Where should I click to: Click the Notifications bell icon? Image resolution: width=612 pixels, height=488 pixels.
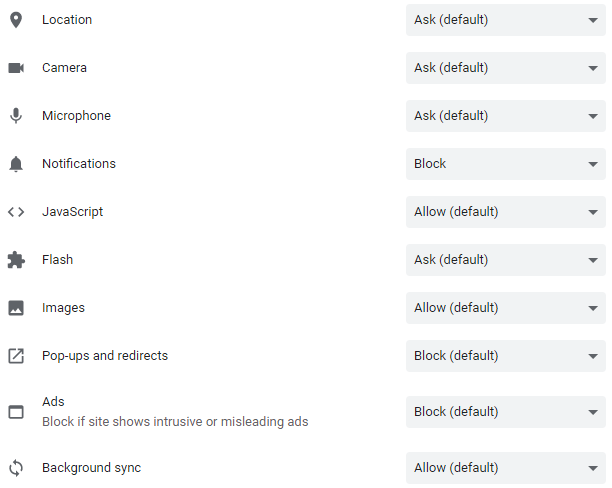15,164
